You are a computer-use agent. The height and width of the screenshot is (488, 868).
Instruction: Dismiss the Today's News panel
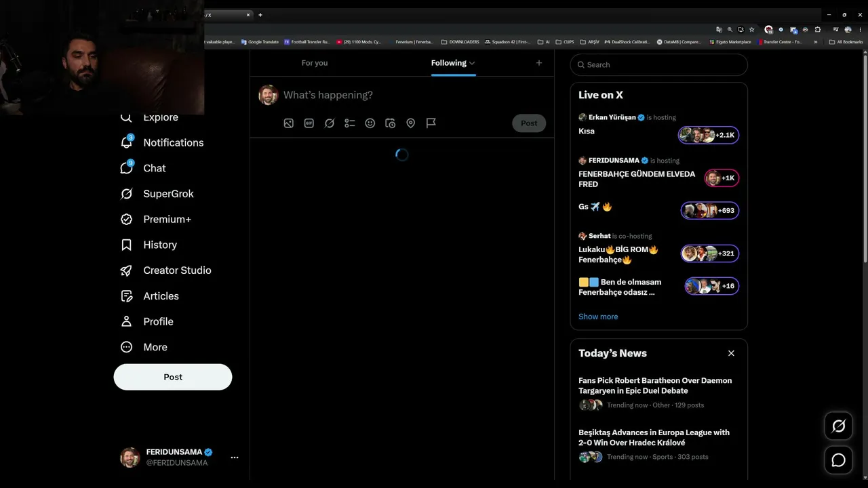731,353
